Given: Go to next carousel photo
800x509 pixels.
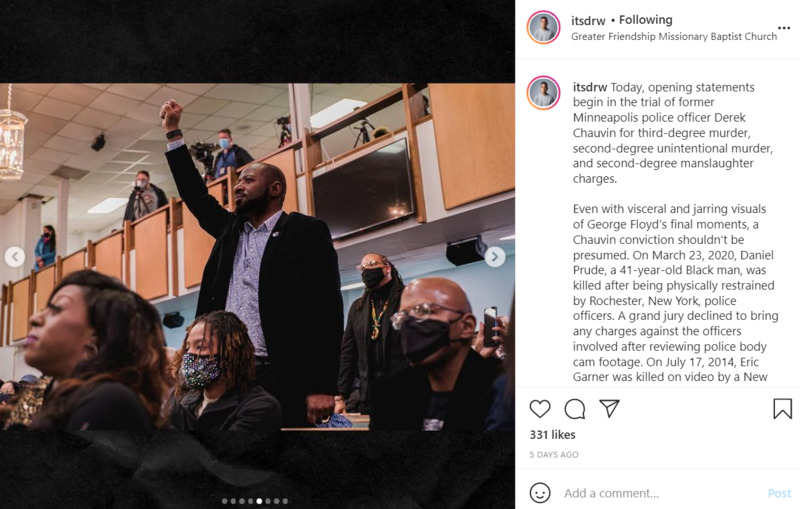Looking at the screenshot, I should pos(495,257).
